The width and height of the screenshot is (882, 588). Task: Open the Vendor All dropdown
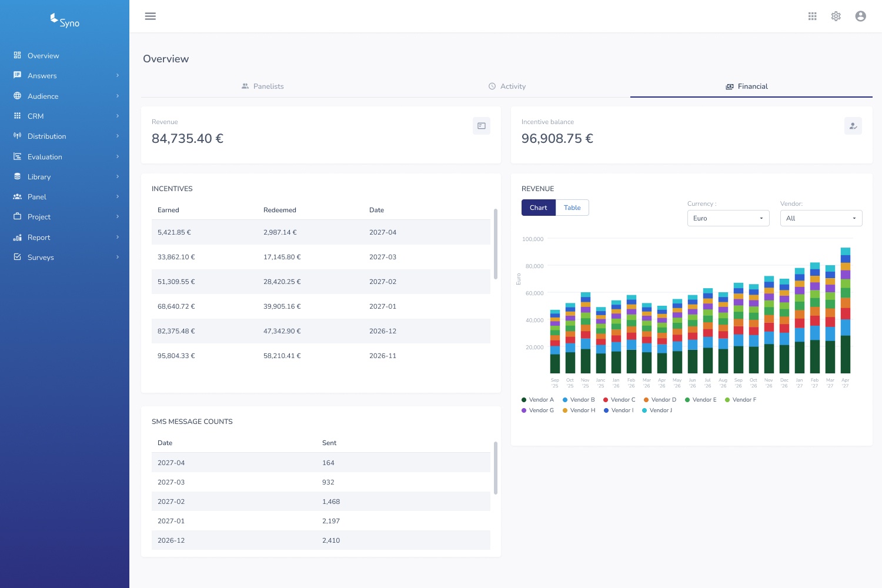[x=821, y=218]
